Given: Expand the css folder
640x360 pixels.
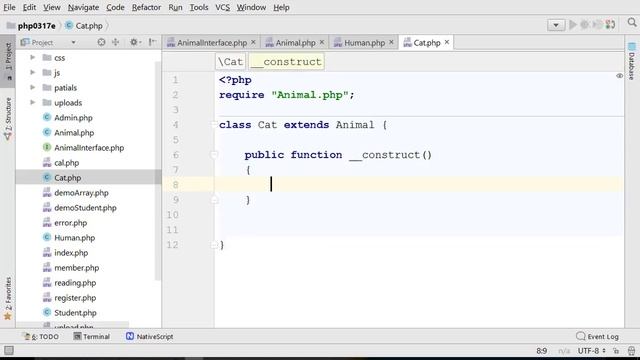Looking at the screenshot, I should point(33,58).
